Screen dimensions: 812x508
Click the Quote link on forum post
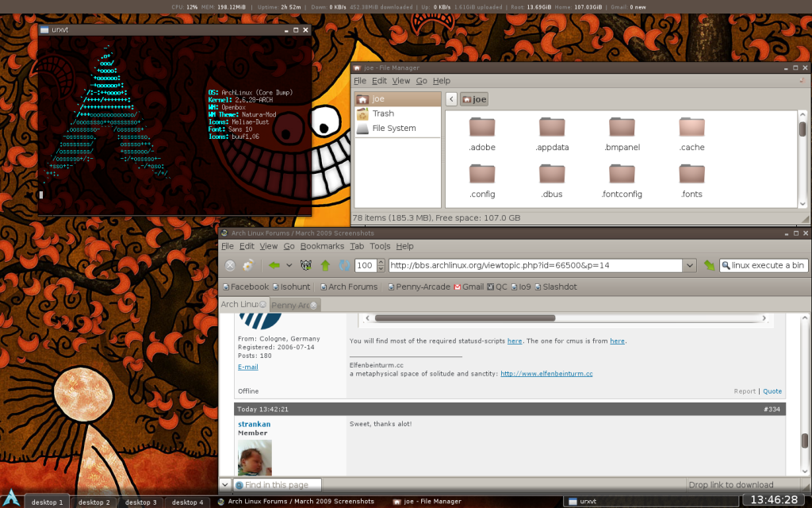point(772,391)
